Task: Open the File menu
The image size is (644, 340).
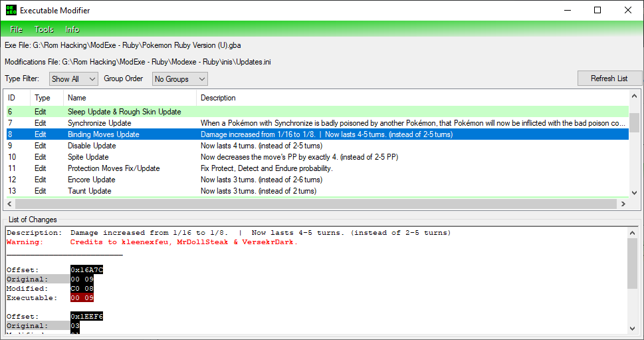Action: [17, 29]
